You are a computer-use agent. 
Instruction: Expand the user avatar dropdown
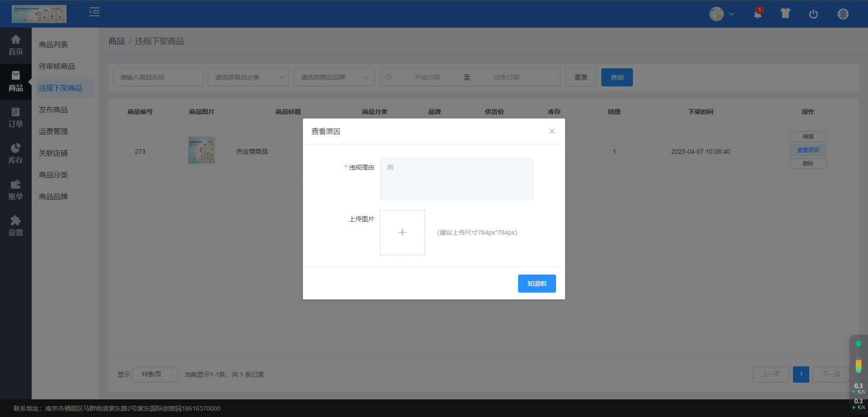pyautogui.click(x=722, y=14)
